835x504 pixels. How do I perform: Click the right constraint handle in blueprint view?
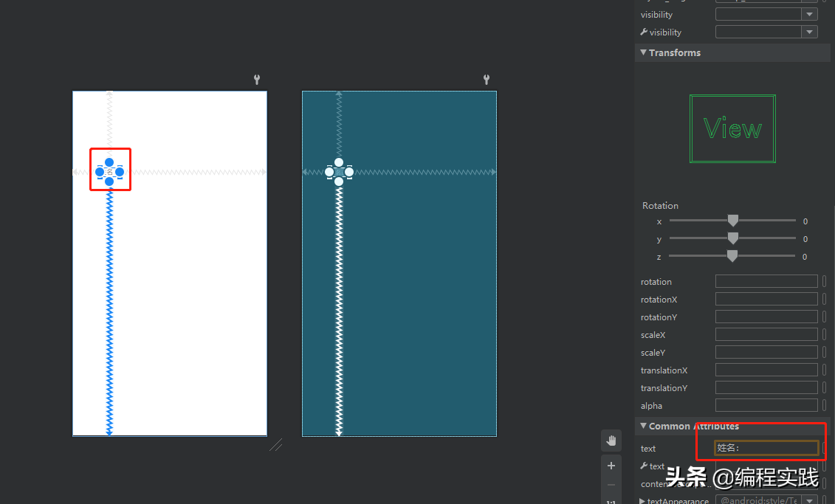(348, 172)
